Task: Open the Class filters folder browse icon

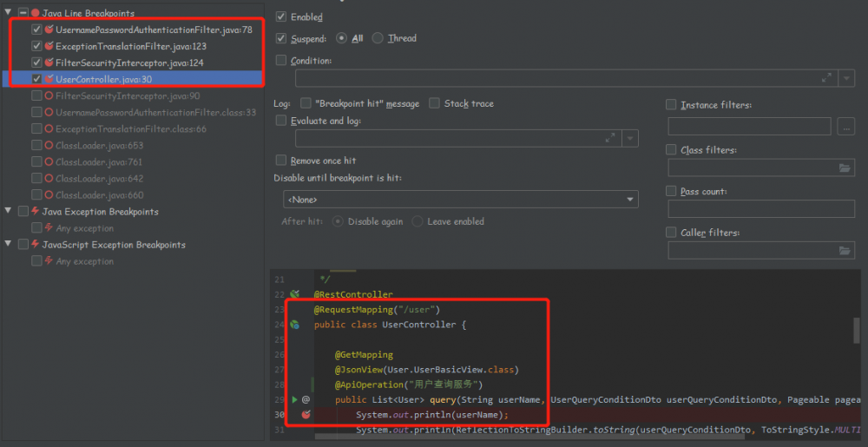Action: click(x=845, y=168)
